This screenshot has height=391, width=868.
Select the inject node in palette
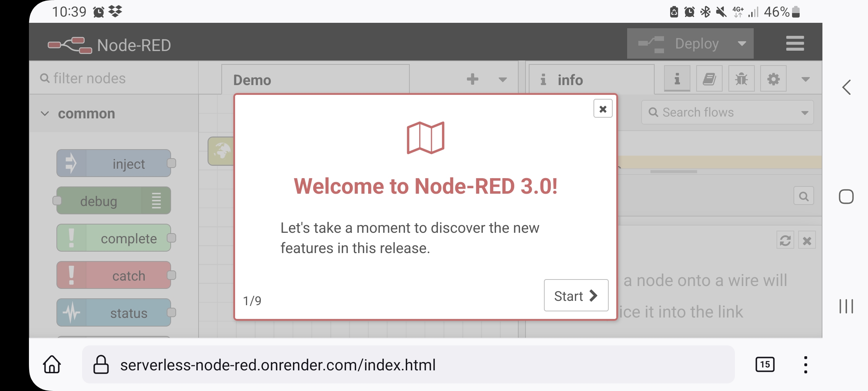click(114, 164)
